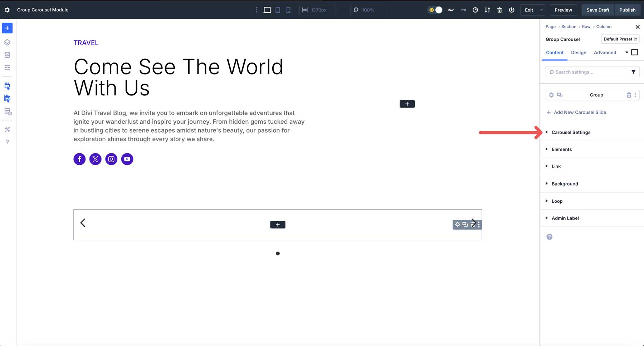
Task: Delete the Group using its trash icon
Action: point(629,95)
